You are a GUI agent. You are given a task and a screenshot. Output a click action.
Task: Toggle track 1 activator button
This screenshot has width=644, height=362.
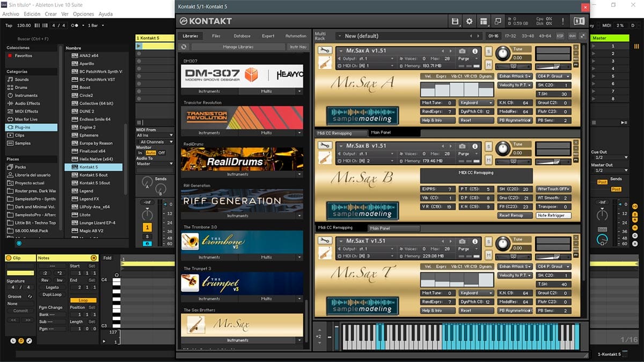click(147, 227)
